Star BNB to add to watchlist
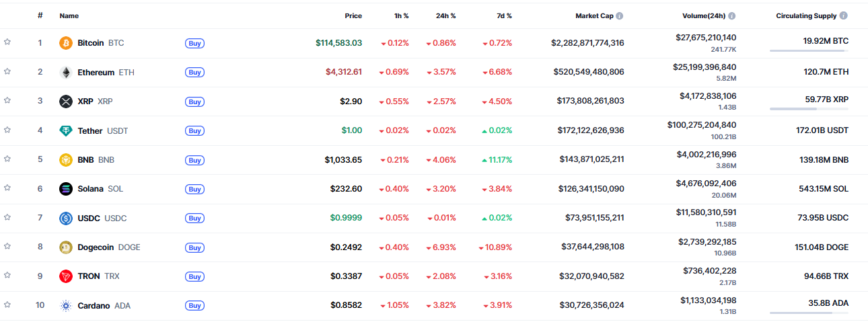 (7, 159)
